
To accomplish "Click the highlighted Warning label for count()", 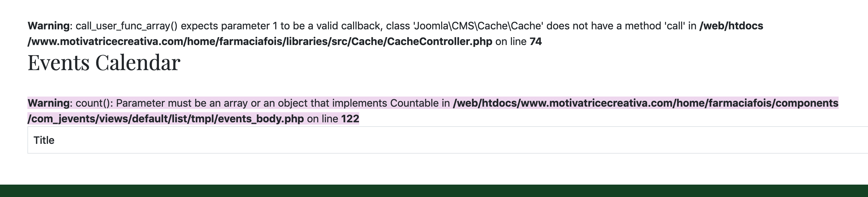I will (49, 103).
